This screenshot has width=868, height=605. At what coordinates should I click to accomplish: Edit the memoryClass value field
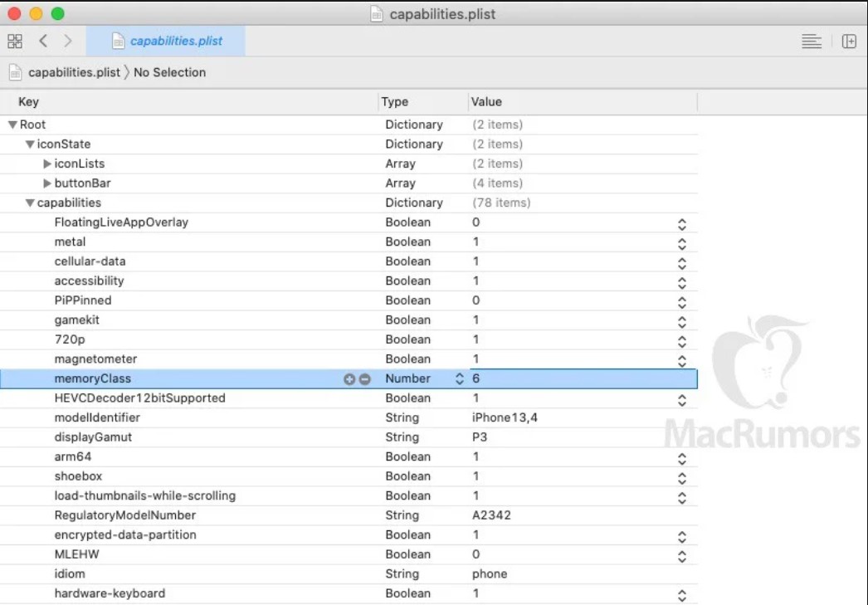pyautogui.click(x=581, y=379)
